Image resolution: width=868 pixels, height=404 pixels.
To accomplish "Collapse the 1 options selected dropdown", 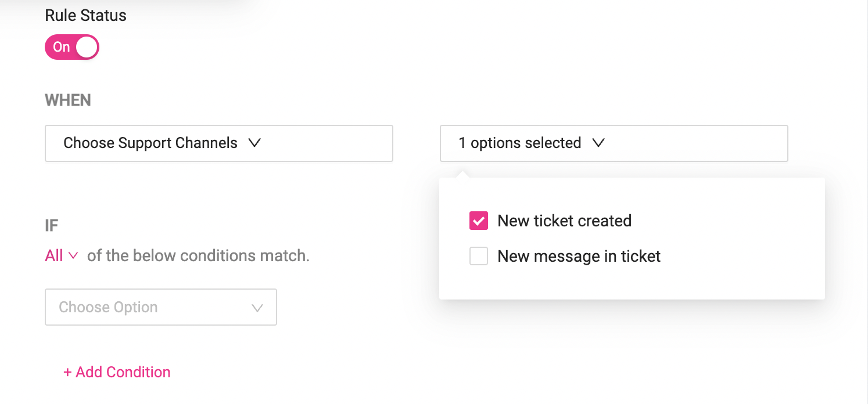I will (x=614, y=143).
